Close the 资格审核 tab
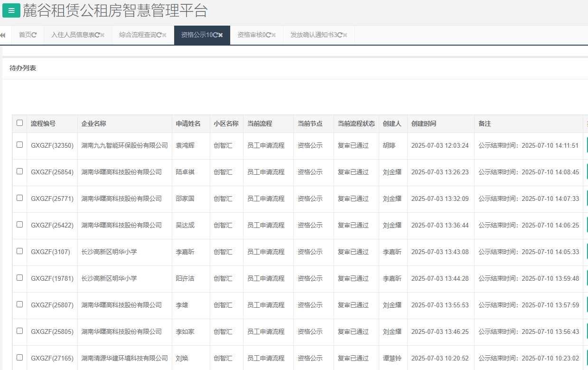The height and width of the screenshot is (370, 588). click(x=273, y=35)
